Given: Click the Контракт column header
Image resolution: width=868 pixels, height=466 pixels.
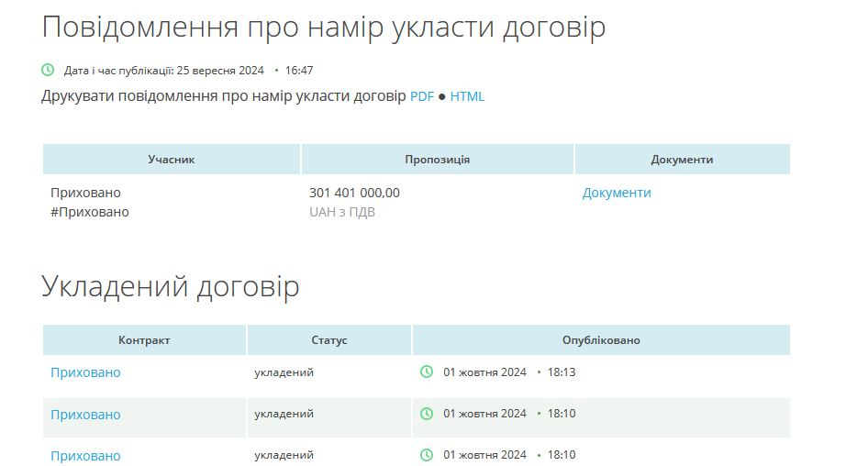Looking at the screenshot, I should tap(144, 340).
